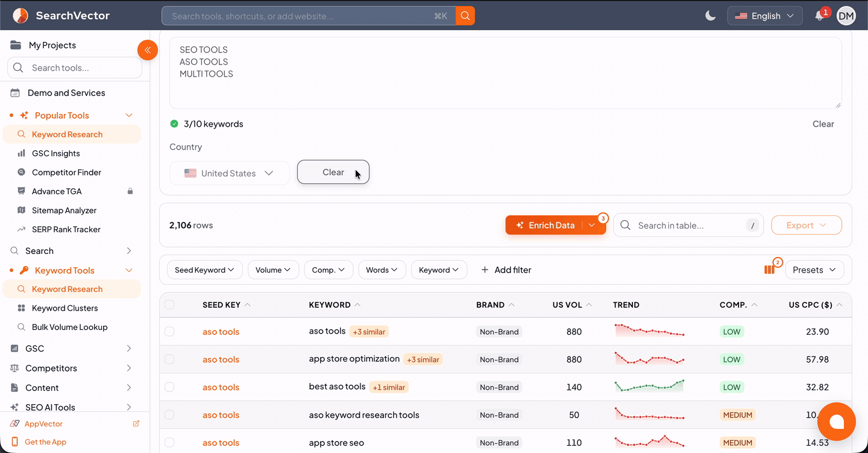Open the Export dropdown
The image size is (868, 453).
click(x=807, y=226)
